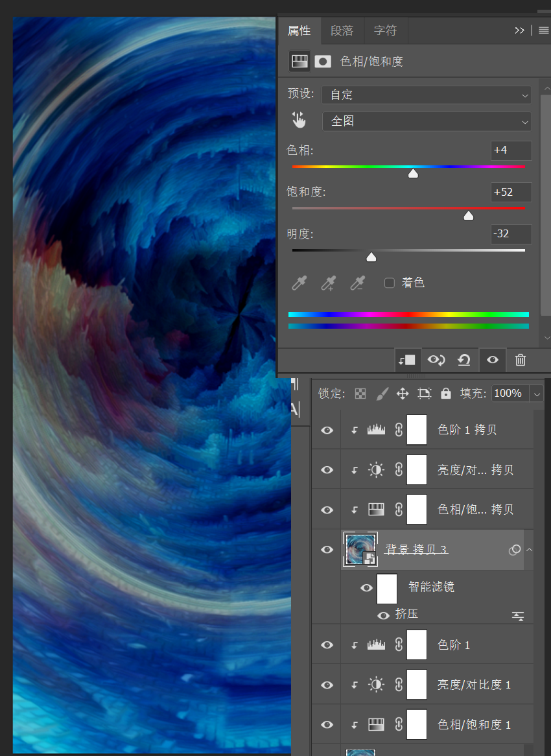
Task: Open the Properties panel menu icon
Action: click(x=543, y=31)
